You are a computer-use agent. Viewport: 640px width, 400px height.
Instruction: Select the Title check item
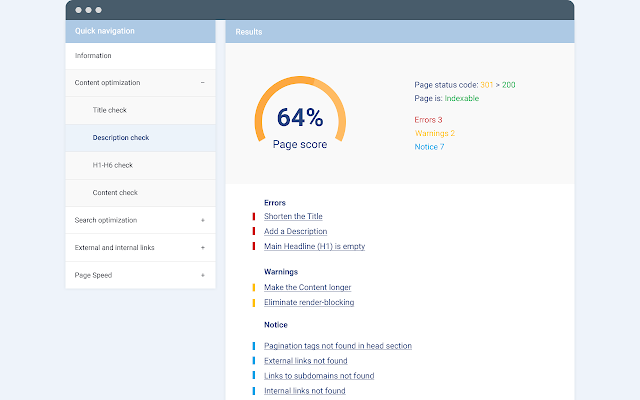pyautogui.click(x=140, y=110)
